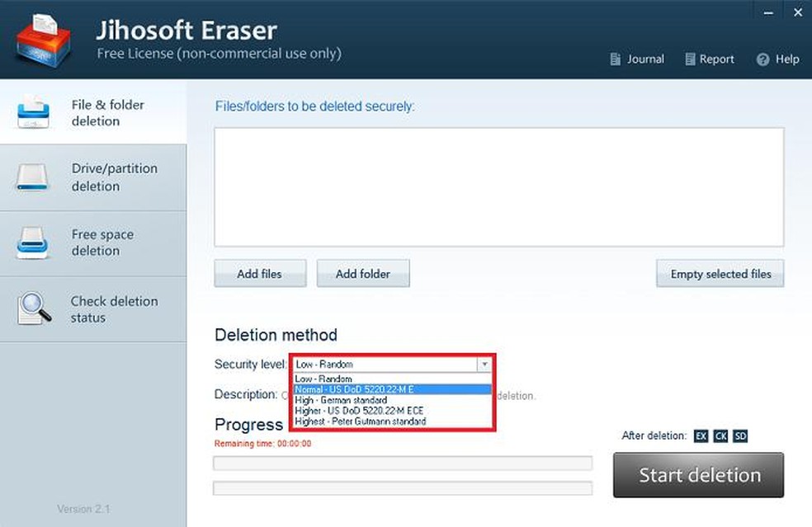Click the Help question mark icon

762,59
